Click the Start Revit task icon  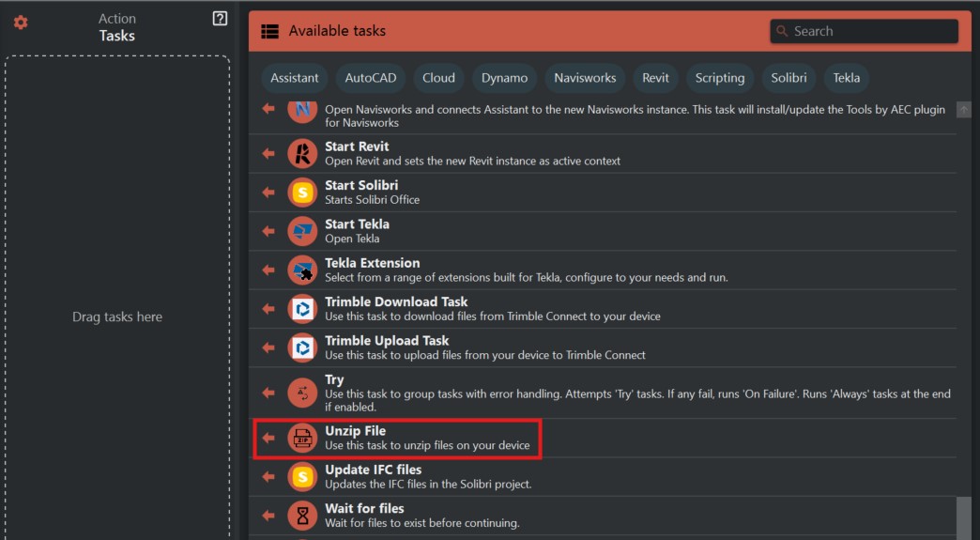point(302,153)
